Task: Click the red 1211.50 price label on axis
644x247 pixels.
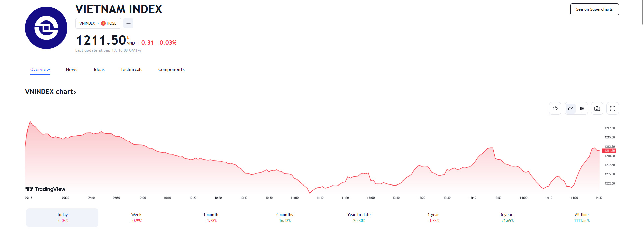Action: coord(609,151)
